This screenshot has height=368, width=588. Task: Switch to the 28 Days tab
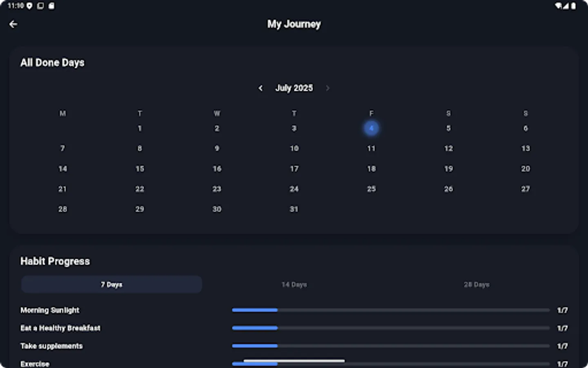pyautogui.click(x=476, y=284)
